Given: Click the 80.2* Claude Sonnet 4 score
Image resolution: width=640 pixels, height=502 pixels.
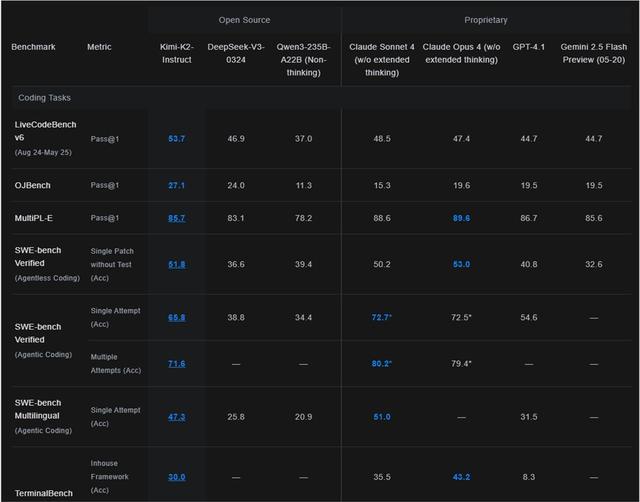Looking at the screenshot, I should point(381,364).
